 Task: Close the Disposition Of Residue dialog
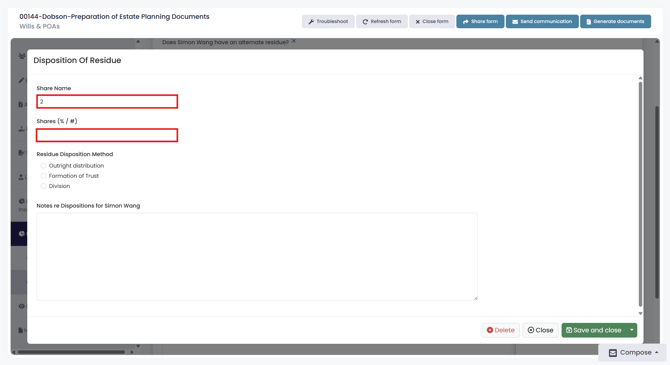point(541,330)
